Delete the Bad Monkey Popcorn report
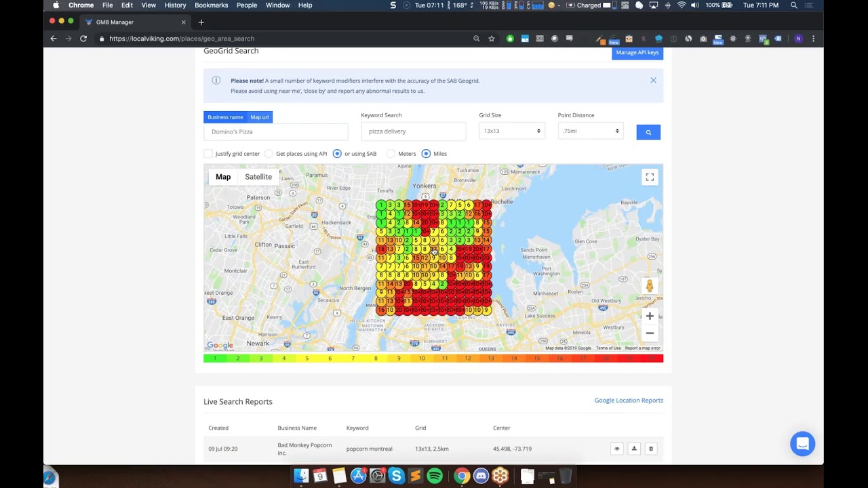Viewport: 868px width, 488px height. (x=651, y=449)
